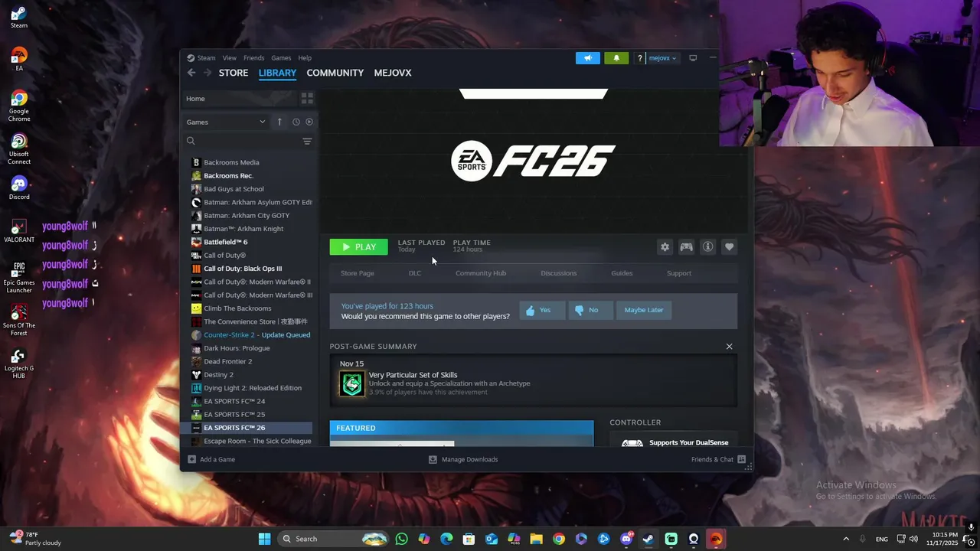Open the Games collection dropdown
The image size is (980, 551).
click(x=226, y=122)
